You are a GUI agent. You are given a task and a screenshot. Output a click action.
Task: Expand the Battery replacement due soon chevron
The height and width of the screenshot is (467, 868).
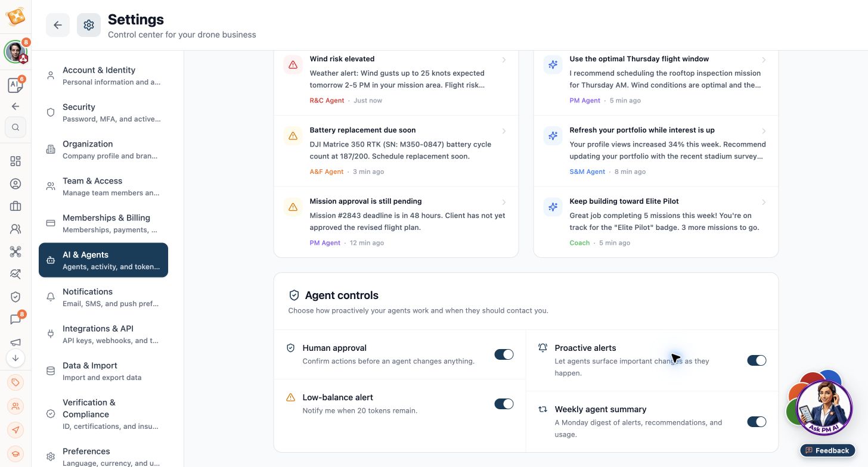pyautogui.click(x=504, y=130)
